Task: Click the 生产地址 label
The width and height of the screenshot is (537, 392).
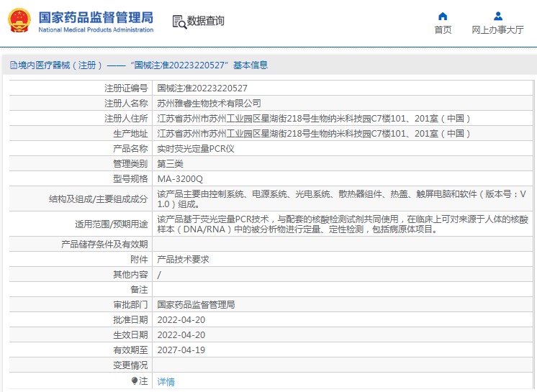Action: click(130, 133)
